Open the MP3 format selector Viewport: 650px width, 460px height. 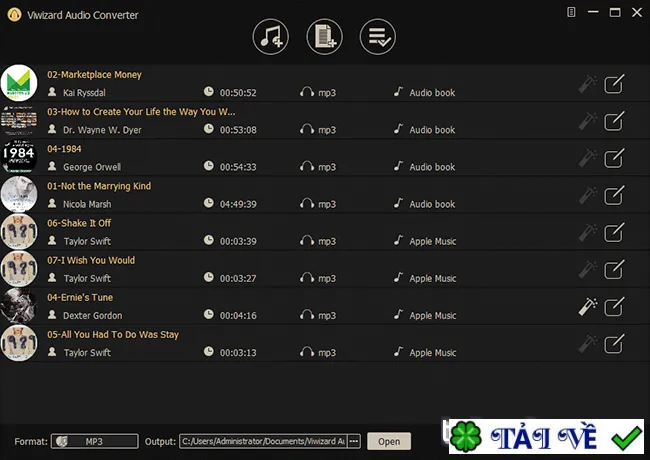(95, 441)
